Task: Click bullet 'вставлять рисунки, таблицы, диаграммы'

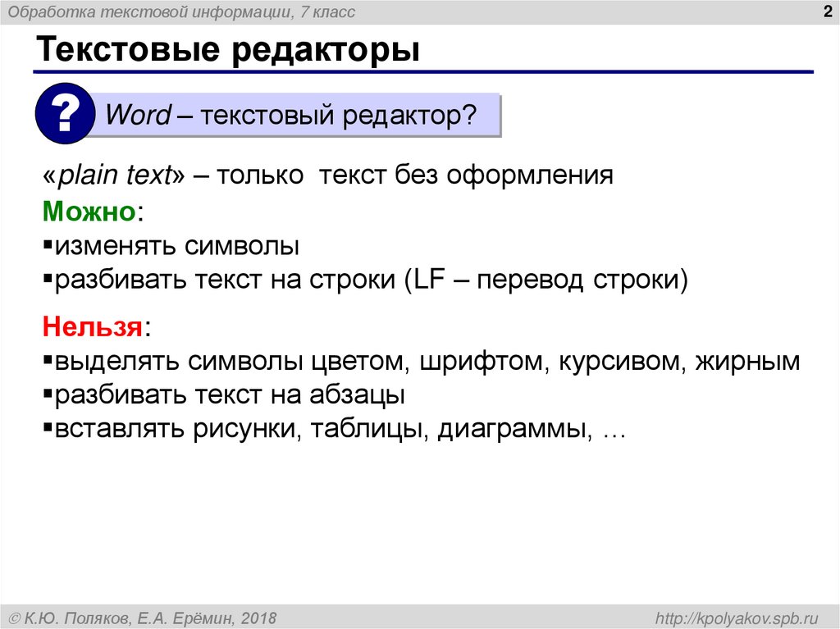Action: pyautogui.click(x=335, y=429)
